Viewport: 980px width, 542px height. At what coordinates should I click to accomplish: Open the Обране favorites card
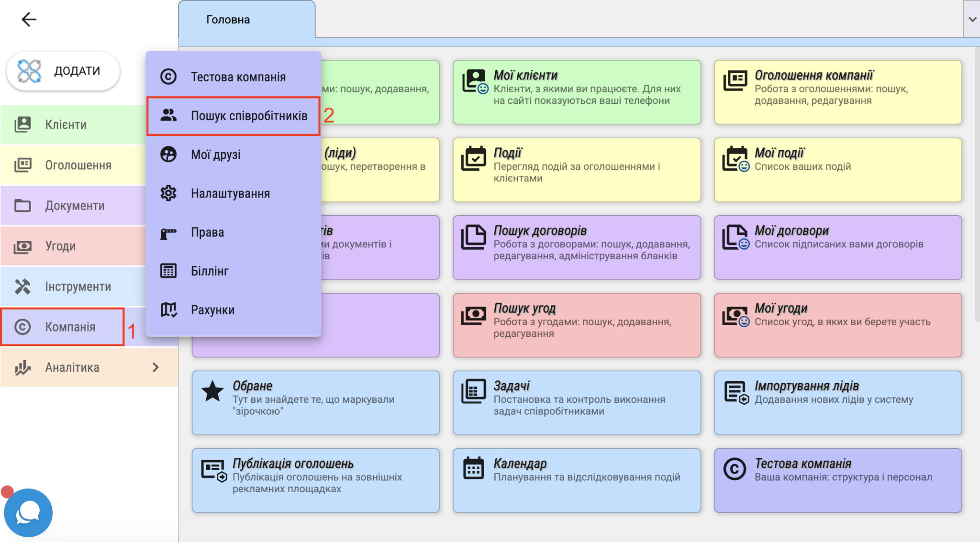click(x=316, y=403)
